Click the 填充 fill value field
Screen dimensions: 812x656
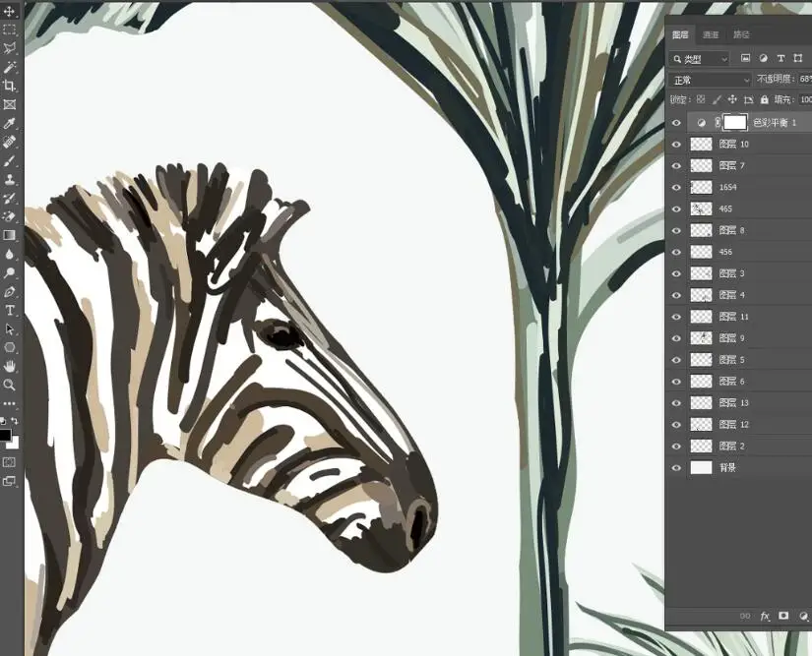tap(805, 99)
